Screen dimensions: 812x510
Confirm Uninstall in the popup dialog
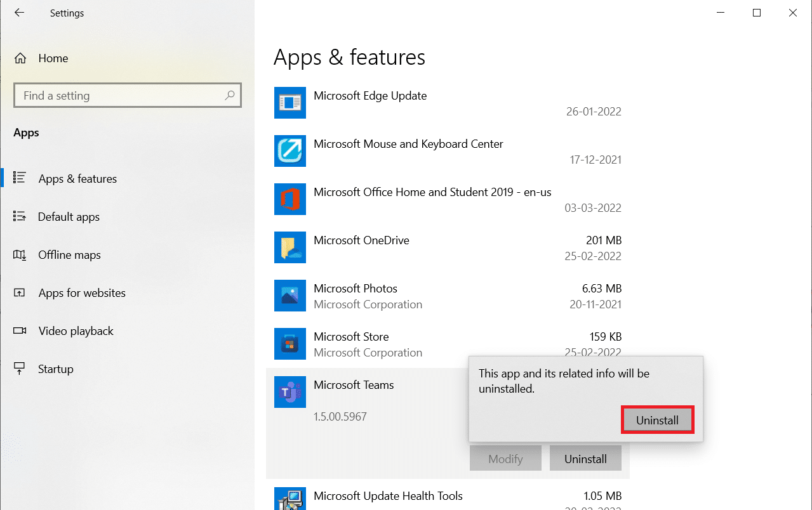657,420
